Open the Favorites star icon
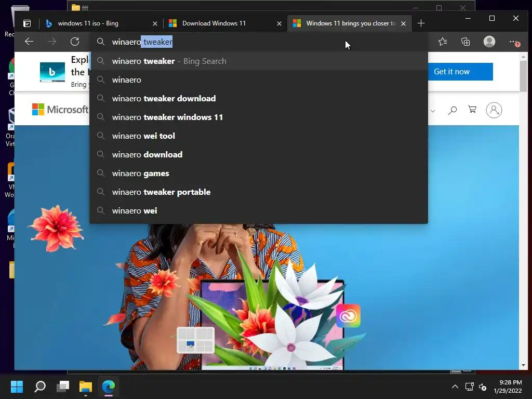The image size is (532, 399). tap(443, 42)
